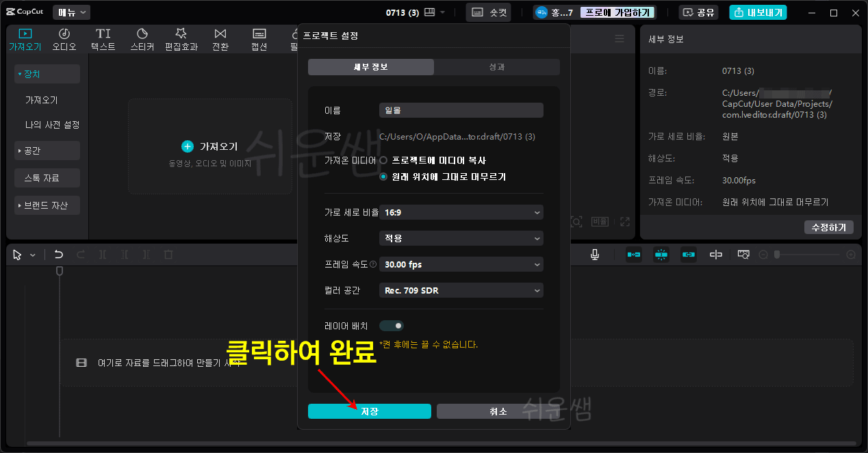Expand the 브랜드 자산 section
868x453 pixels.
coord(47,205)
